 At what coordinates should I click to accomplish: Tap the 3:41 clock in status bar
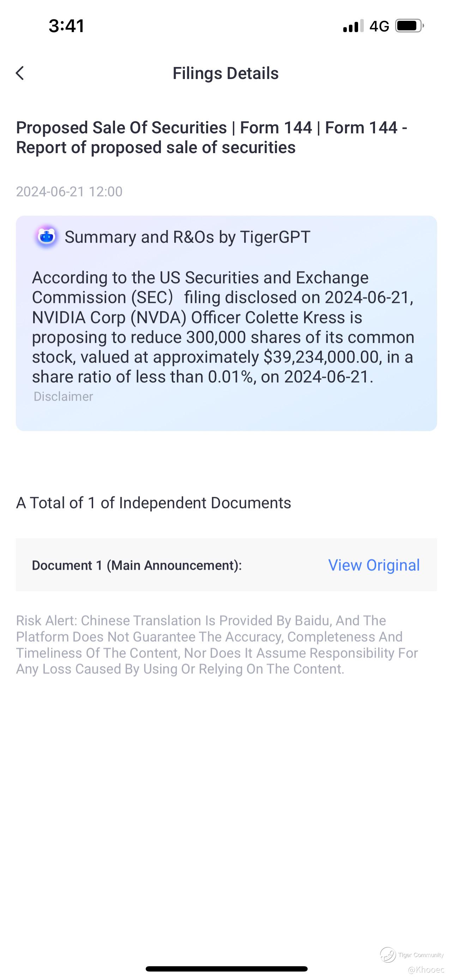[x=67, y=26]
